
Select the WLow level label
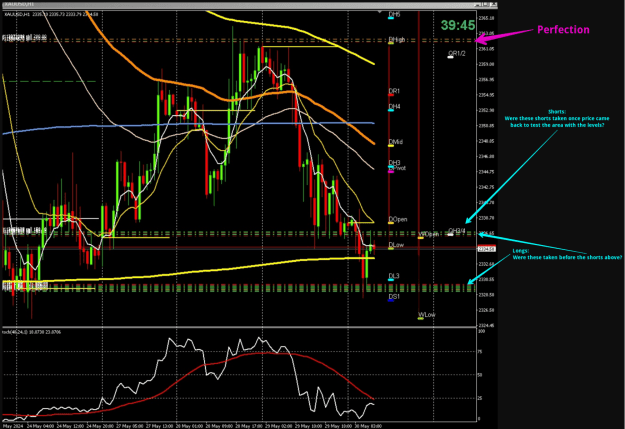click(427, 315)
